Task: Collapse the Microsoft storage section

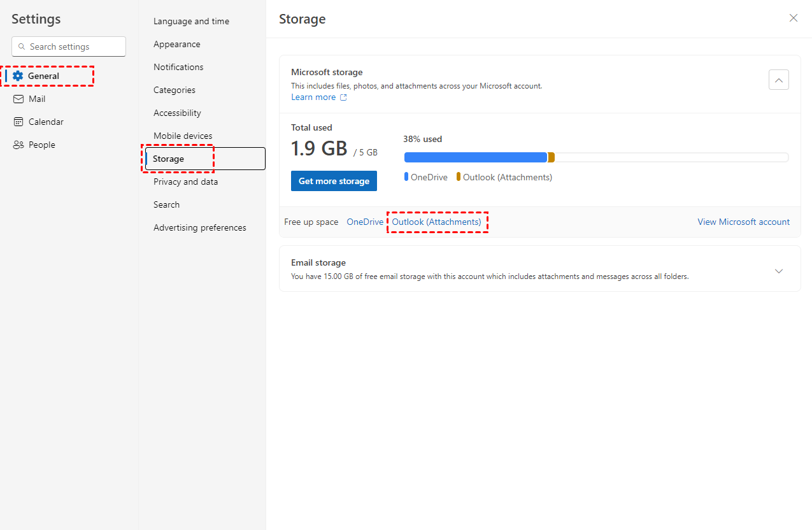Action: tap(778, 80)
